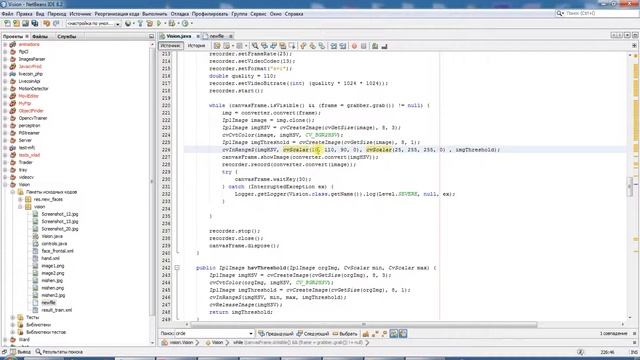Viewport: 640px width, 360px height.
Task: Click the Toggle Bookmark editor icon
Action: [x=322, y=46]
